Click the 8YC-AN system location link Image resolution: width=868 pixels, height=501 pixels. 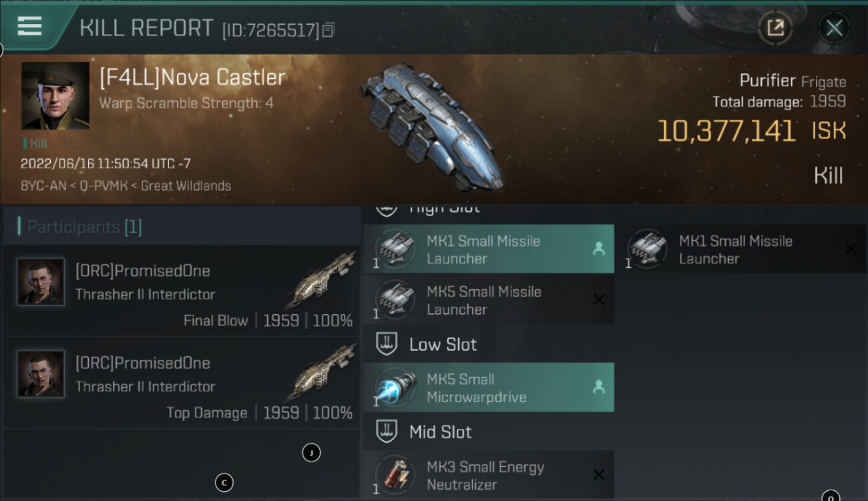coord(44,186)
